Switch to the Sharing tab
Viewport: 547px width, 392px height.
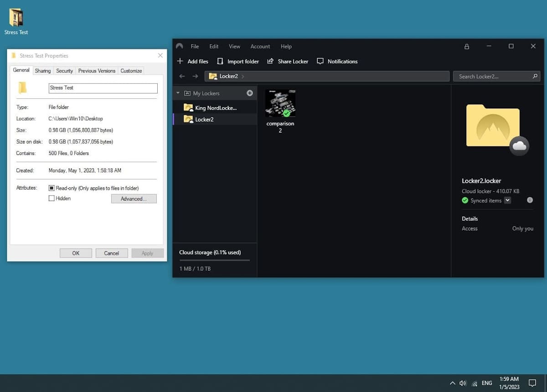click(x=43, y=71)
